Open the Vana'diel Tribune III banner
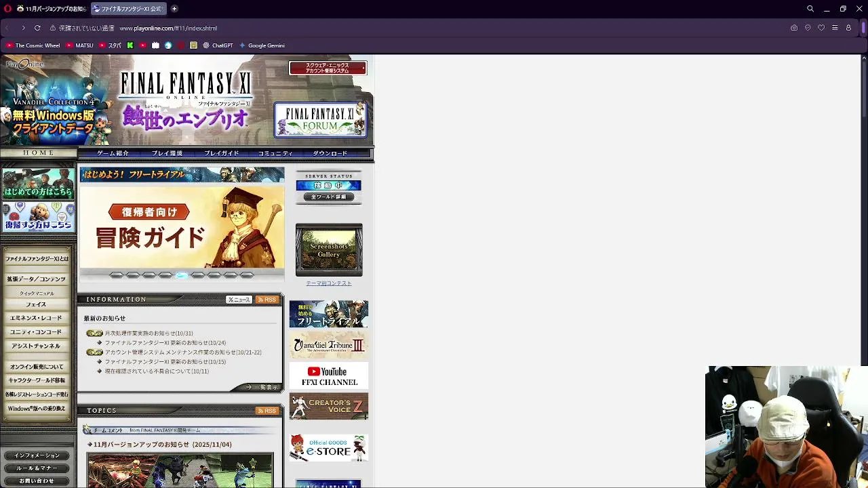The height and width of the screenshot is (488, 868). [329, 346]
